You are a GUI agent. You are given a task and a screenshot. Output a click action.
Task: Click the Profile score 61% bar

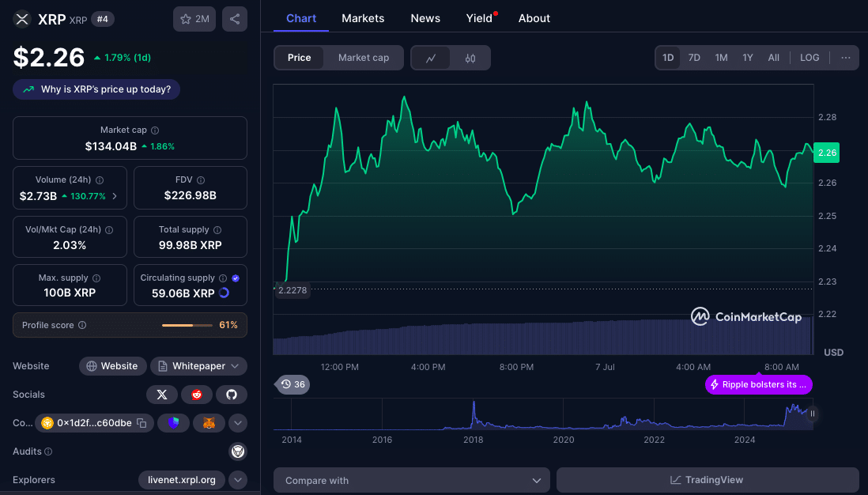187,325
